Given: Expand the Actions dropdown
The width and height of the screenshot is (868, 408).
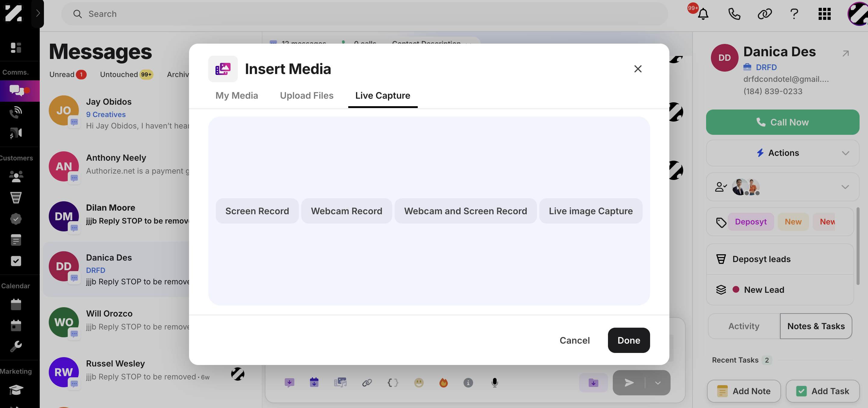Looking at the screenshot, I should [783, 153].
